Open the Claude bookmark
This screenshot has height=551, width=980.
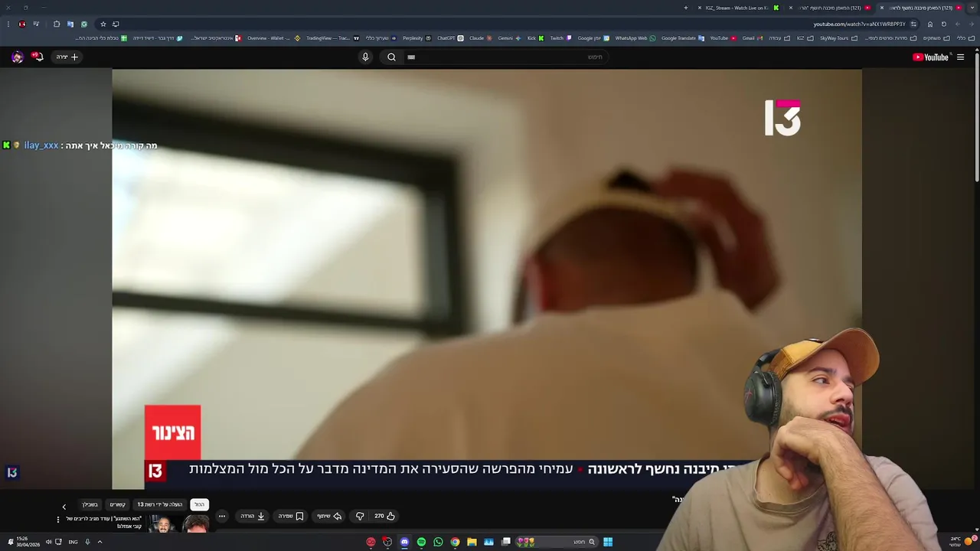480,37
